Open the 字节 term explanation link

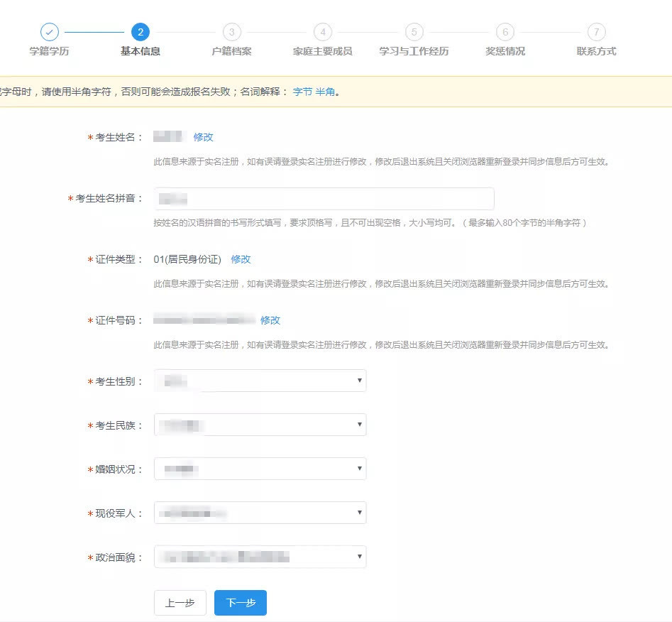[x=302, y=92]
